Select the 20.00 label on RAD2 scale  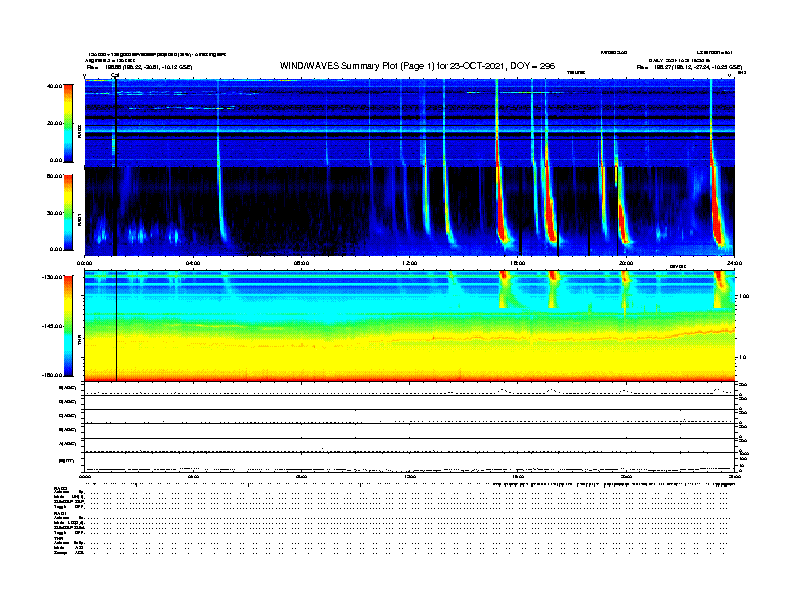pos(55,123)
